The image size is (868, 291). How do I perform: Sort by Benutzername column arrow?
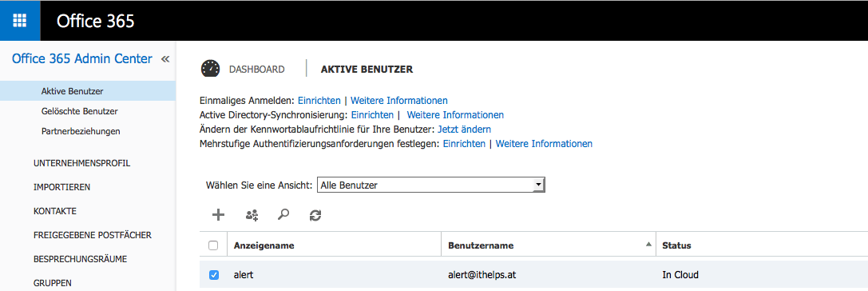click(648, 245)
